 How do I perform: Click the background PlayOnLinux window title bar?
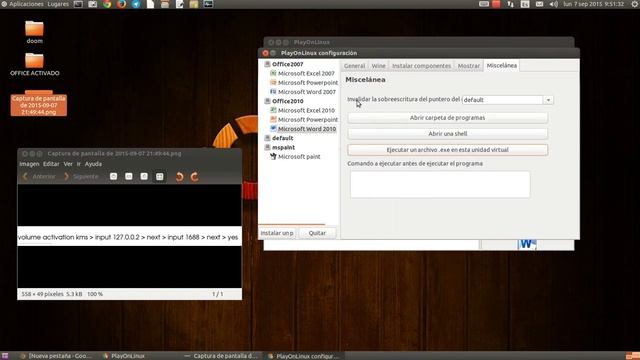tap(419, 42)
